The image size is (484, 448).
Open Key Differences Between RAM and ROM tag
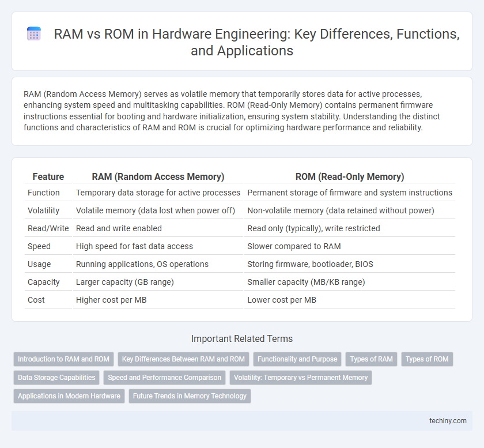click(183, 359)
